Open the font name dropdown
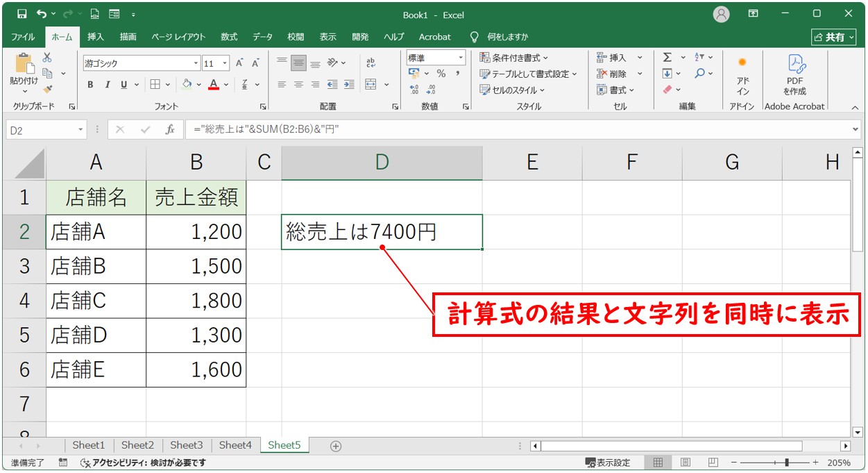Screen dimensions: 868x473 (196, 63)
